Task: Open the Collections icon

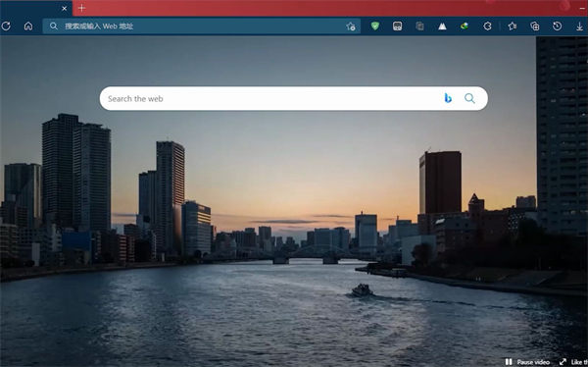Action: 535,26
